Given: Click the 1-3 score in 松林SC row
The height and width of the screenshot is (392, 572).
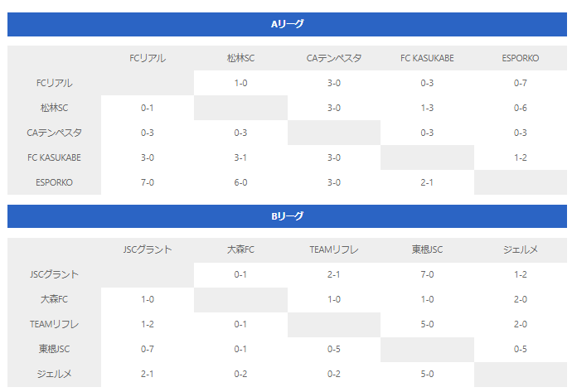Looking at the screenshot, I should 427,108.
